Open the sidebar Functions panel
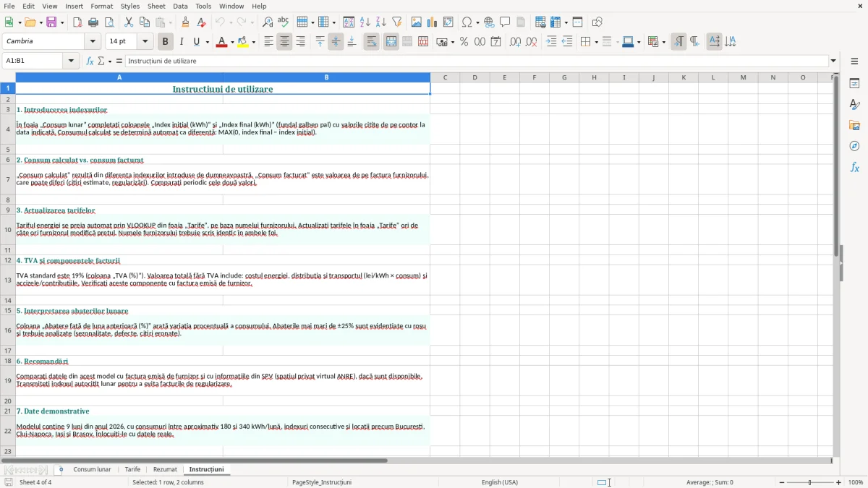The height and width of the screenshot is (488, 868). tap(854, 168)
